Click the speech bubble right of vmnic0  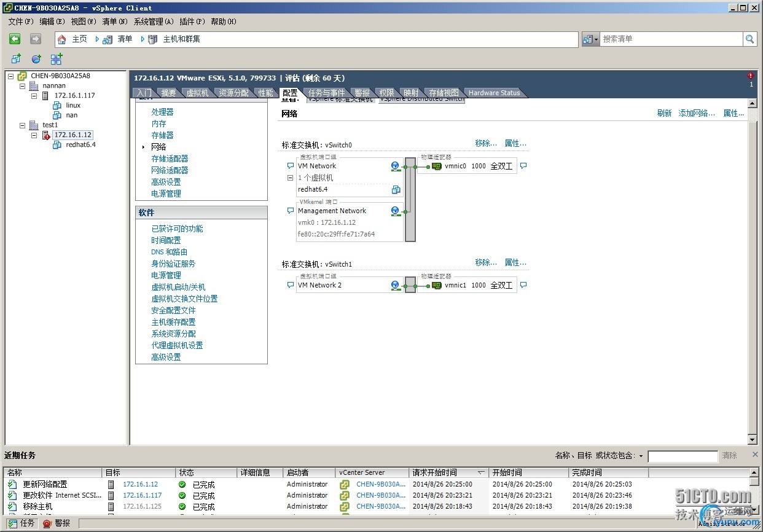pyautogui.click(x=523, y=166)
